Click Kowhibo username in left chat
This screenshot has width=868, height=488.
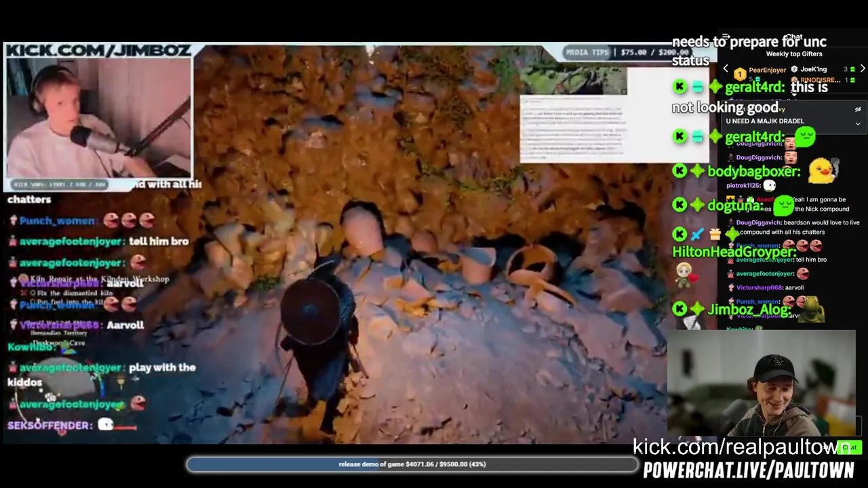[31, 347]
